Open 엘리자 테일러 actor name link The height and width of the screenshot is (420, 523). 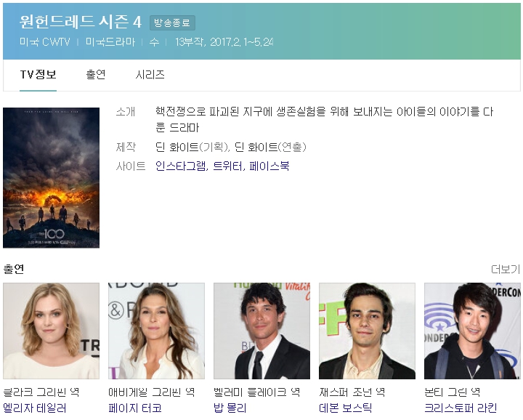[x=34, y=408]
